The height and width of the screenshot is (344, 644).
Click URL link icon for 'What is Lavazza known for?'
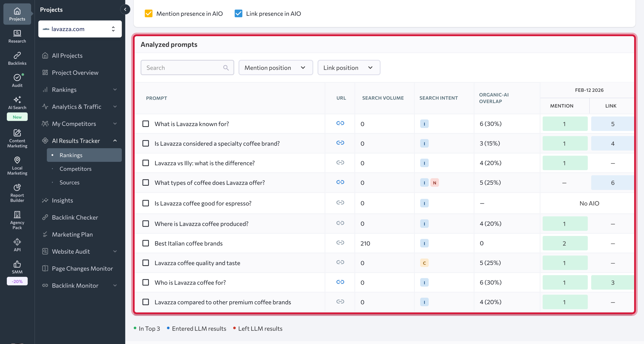pos(340,123)
